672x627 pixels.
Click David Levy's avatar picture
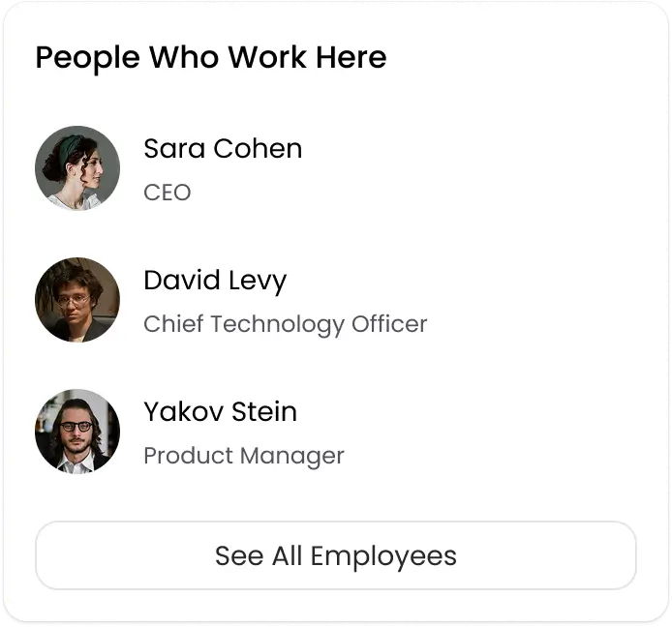(x=77, y=300)
